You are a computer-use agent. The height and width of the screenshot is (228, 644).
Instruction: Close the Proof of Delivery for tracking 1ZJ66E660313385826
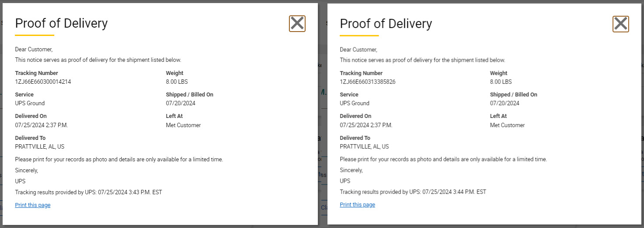pyautogui.click(x=621, y=24)
